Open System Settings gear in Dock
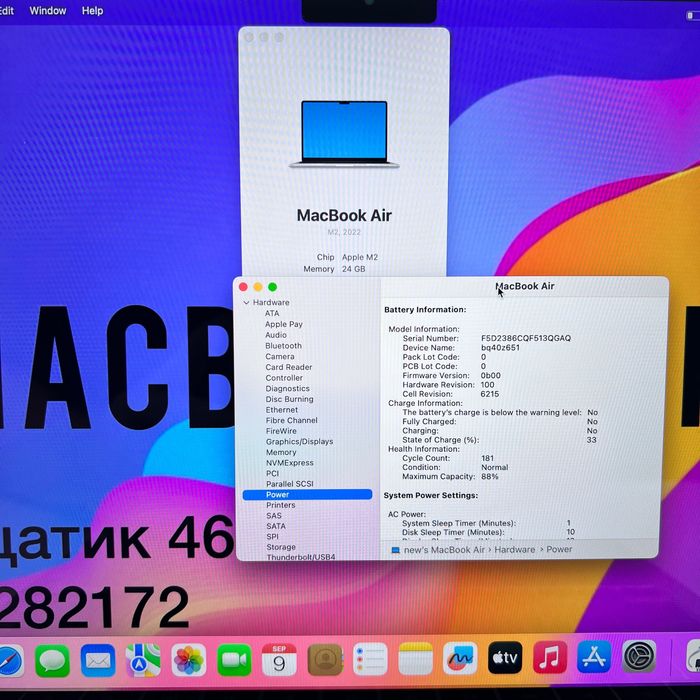The height and width of the screenshot is (700, 700). point(639,656)
